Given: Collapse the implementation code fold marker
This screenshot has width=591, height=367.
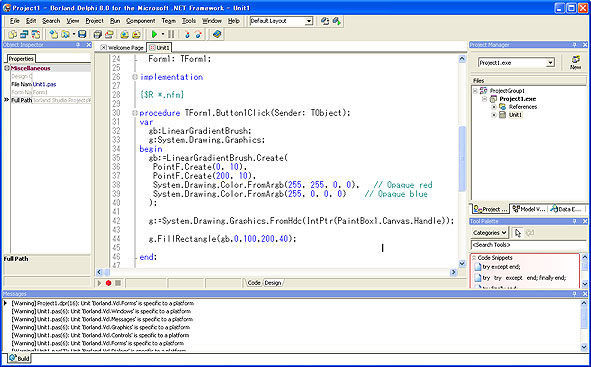Looking at the screenshot, I should tap(135, 77).
